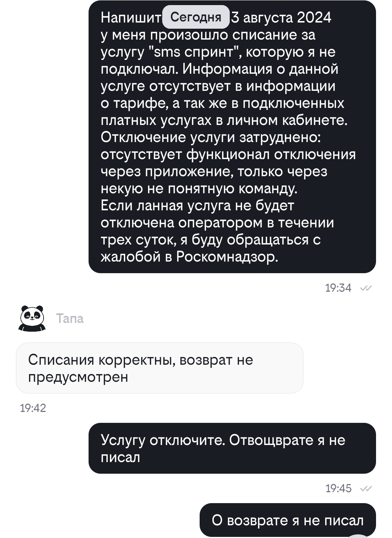This screenshot has width=392, height=538.
Task: Click the date text "3 августа 2024"
Action: point(282,17)
